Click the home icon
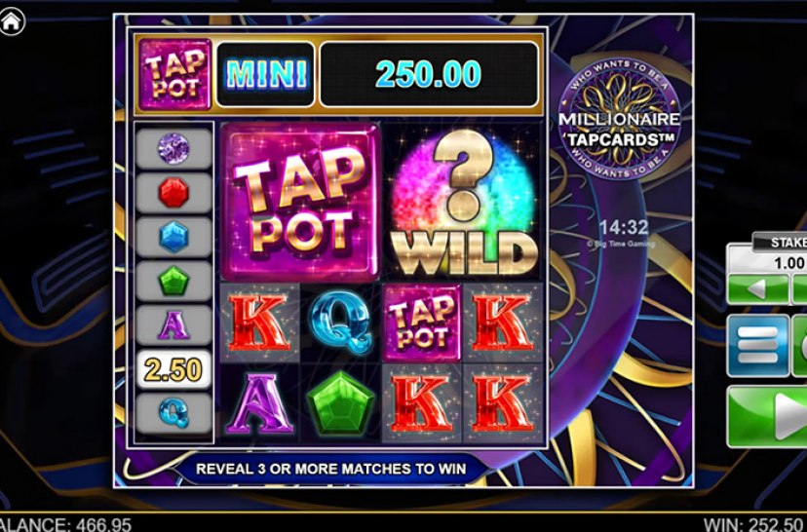 pos(12,21)
